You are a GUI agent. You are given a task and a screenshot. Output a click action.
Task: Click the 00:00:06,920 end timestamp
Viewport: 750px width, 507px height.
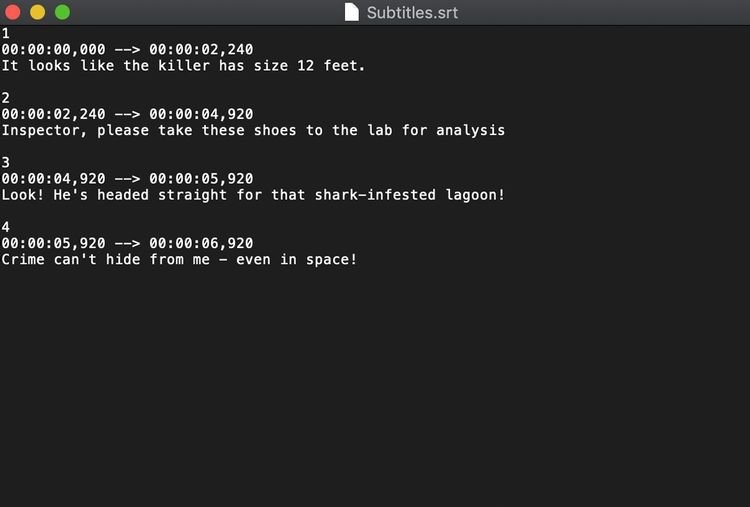click(x=201, y=243)
